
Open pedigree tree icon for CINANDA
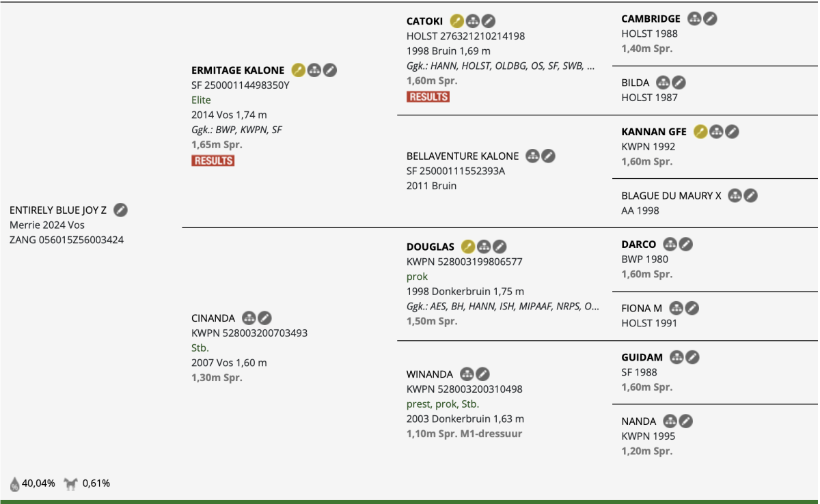249,318
